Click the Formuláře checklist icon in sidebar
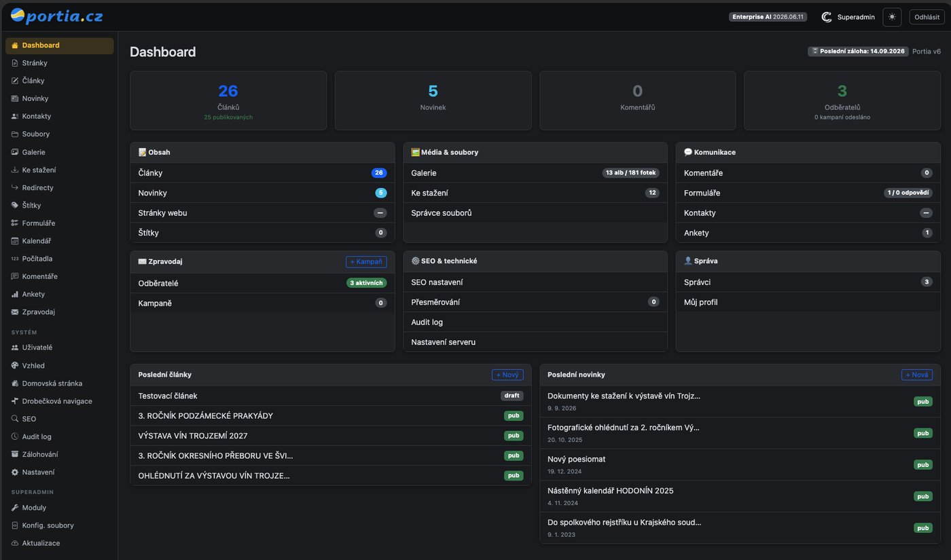 [x=15, y=223]
